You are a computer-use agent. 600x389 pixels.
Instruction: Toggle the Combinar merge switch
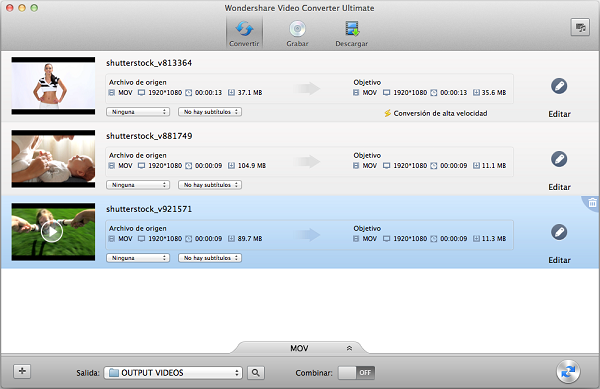click(356, 373)
